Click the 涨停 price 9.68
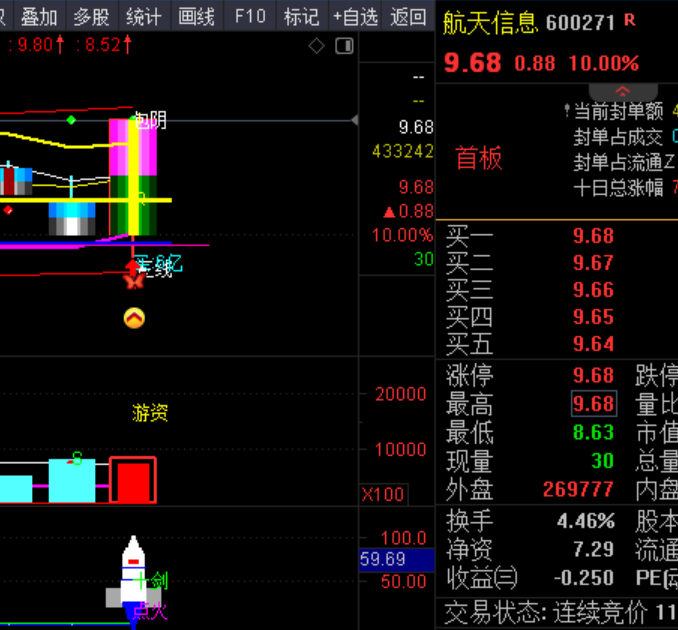 593,375
